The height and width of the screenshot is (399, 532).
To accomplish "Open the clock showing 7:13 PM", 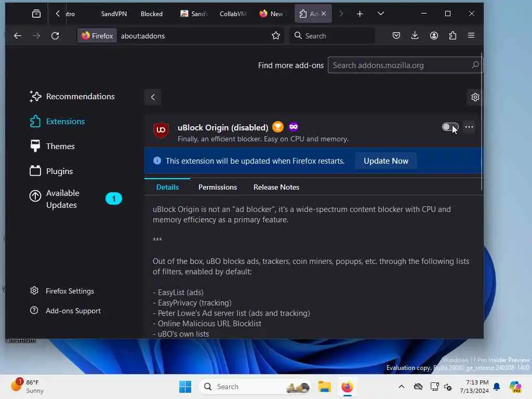I will [474, 387].
